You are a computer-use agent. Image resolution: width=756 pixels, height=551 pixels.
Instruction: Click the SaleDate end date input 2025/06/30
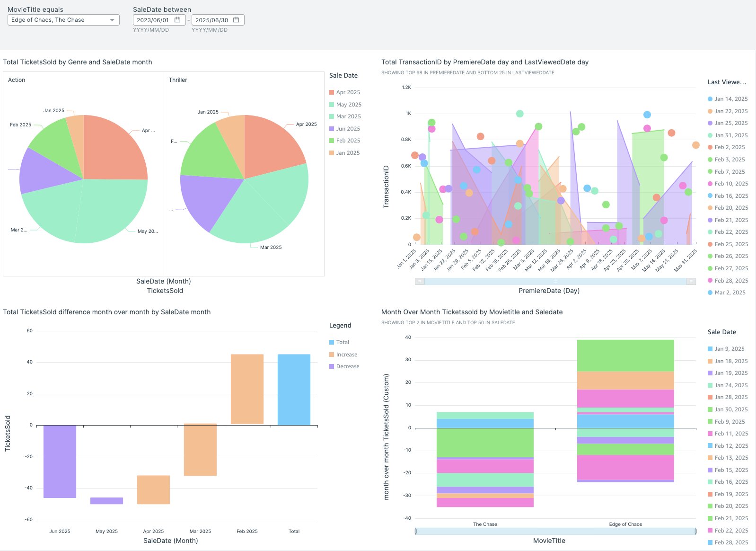pos(211,20)
